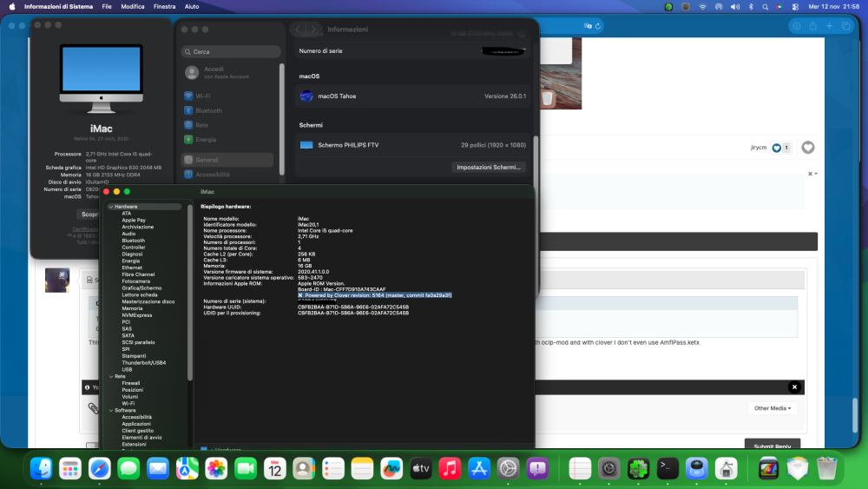Open the Modifica menu
868x489 pixels.
tap(133, 7)
